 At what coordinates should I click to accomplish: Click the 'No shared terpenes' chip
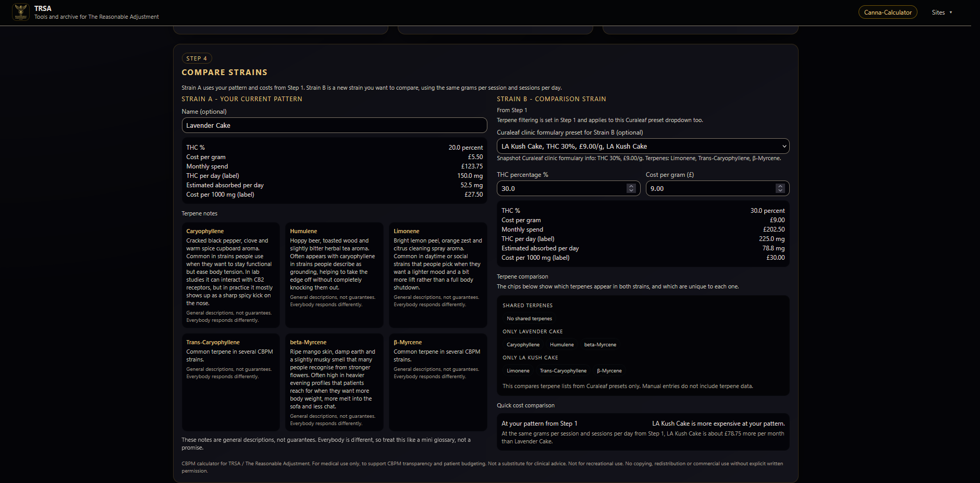[x=529, y=319]
